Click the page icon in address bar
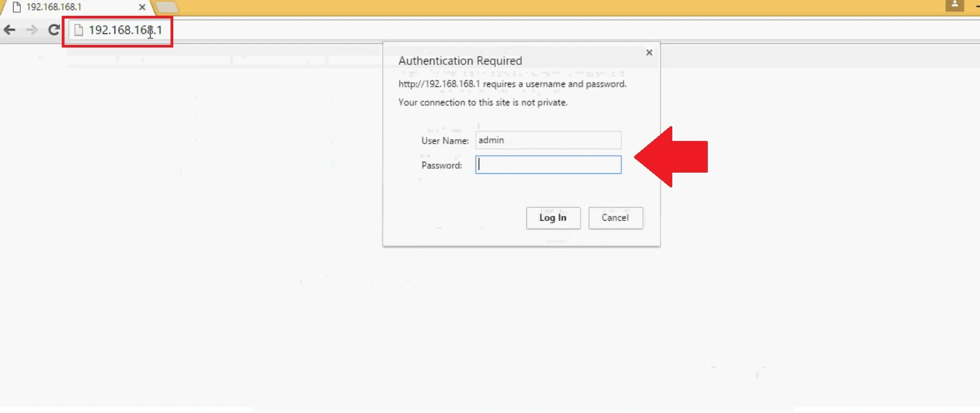The height and width of the screenshot is (413, 980). point(79,30)
